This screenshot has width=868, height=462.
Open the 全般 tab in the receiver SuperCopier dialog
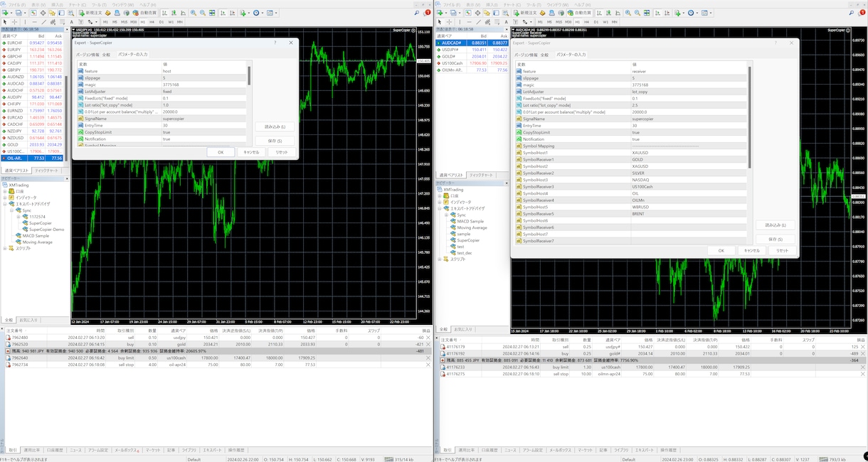tap(544, 55)
